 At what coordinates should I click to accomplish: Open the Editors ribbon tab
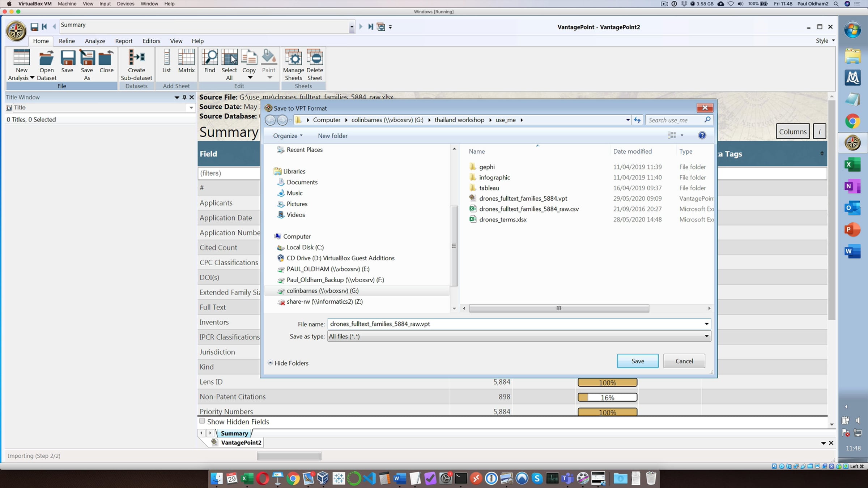click(152, 41)
